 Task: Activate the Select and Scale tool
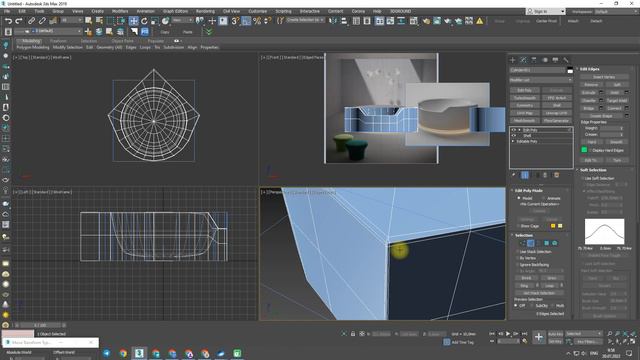click(155, 21)
